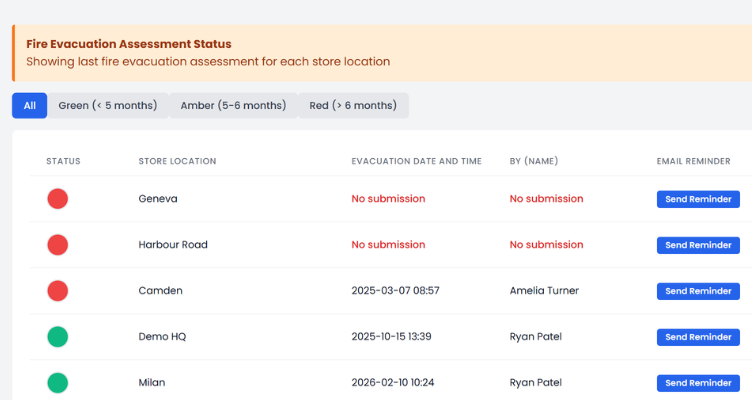Show Red (> 6 months) stores
The height and width of the screenshot is (400, 752).
[353, 105]
